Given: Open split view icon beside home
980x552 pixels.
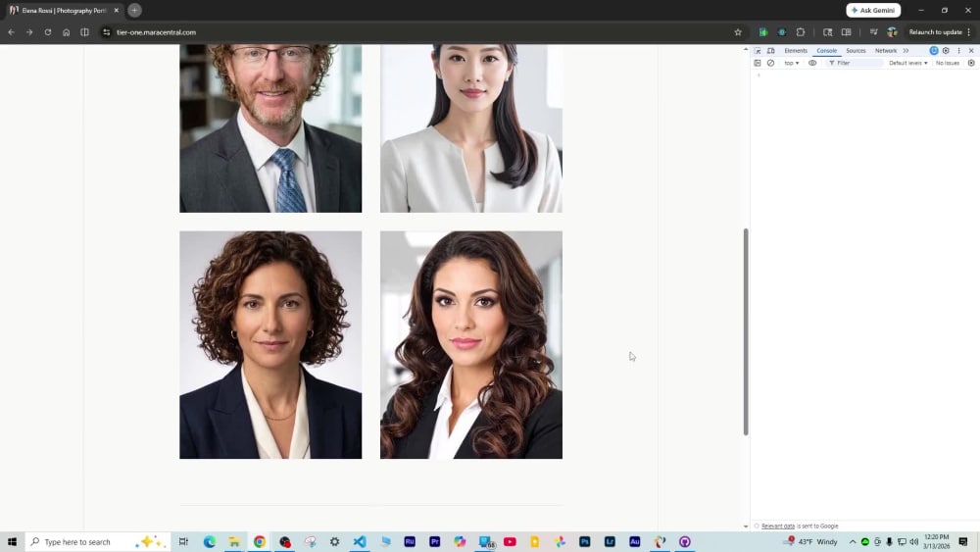Looking at the screenshot, I should [84, 32].
